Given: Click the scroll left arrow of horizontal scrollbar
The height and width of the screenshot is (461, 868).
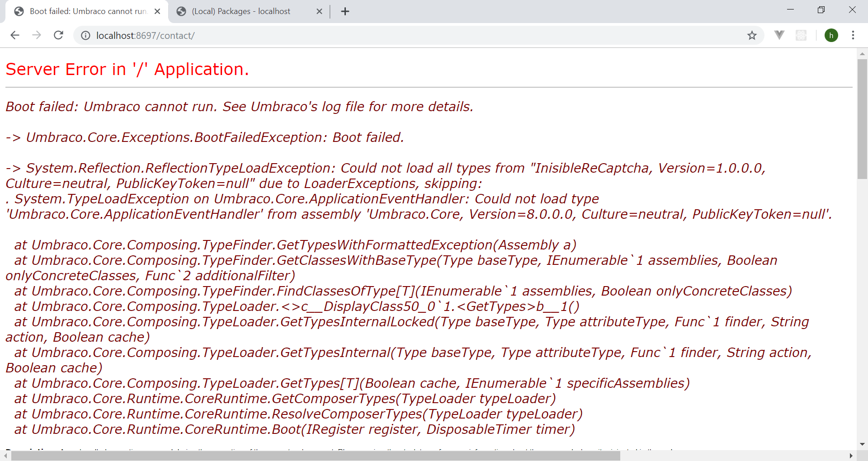Looking at the screenshot, I should pos(5,456).
